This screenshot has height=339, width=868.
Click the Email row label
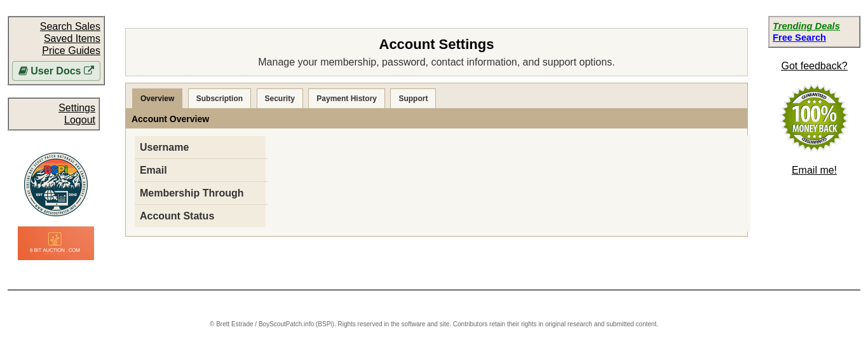pos(153,170)
